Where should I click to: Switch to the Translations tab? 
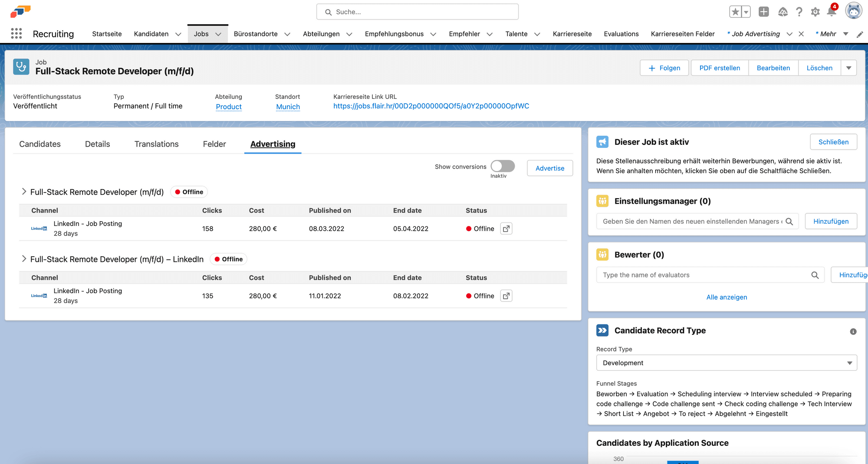[x=157, y=144]
